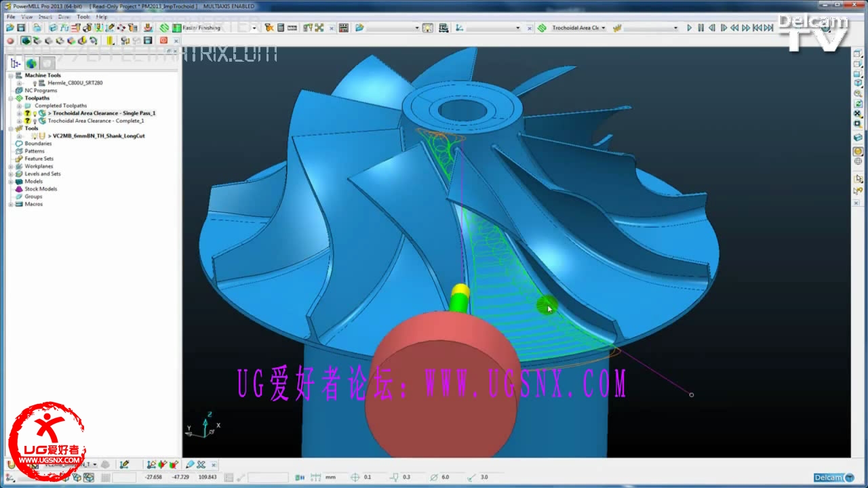Play the toolpath simulation
This screenshot has height=488, width=868.
[690, 28]
